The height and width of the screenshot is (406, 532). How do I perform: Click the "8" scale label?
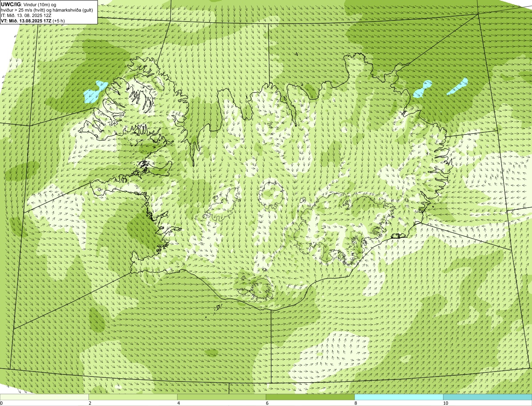(x=356, y=403)
